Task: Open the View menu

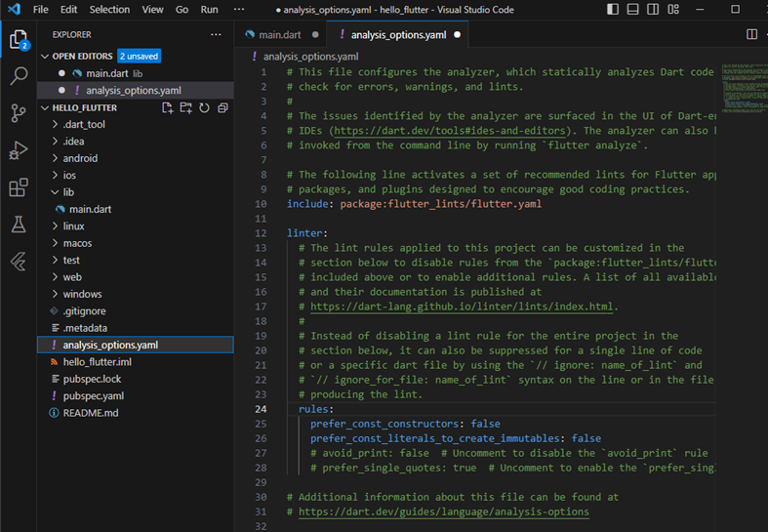Action: click(x=152, y=10)
